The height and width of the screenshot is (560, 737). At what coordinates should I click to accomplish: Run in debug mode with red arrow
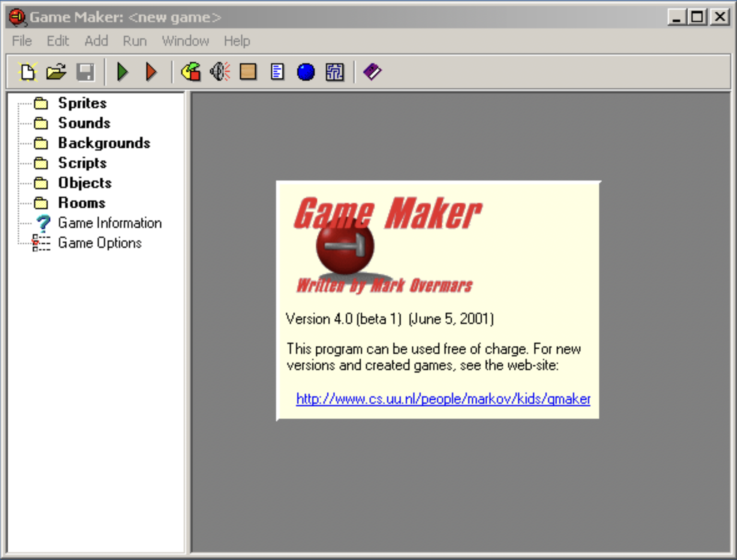click(151, 72)
